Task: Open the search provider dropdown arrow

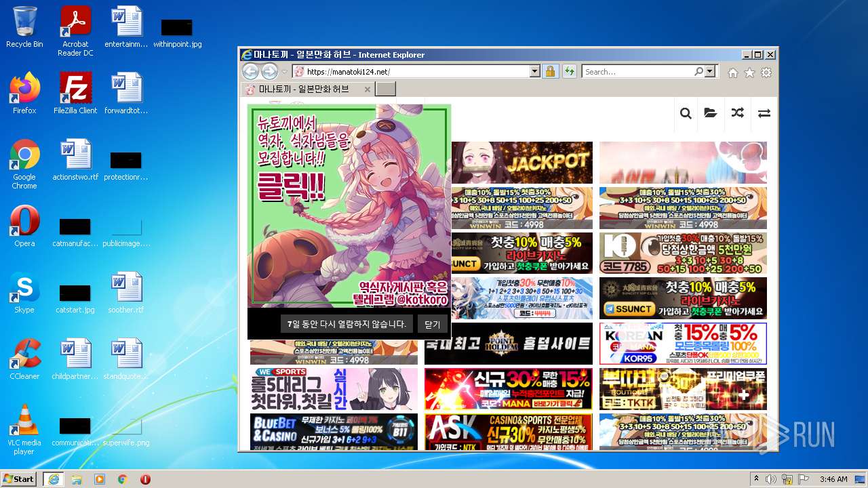Action: coord(710,72)
